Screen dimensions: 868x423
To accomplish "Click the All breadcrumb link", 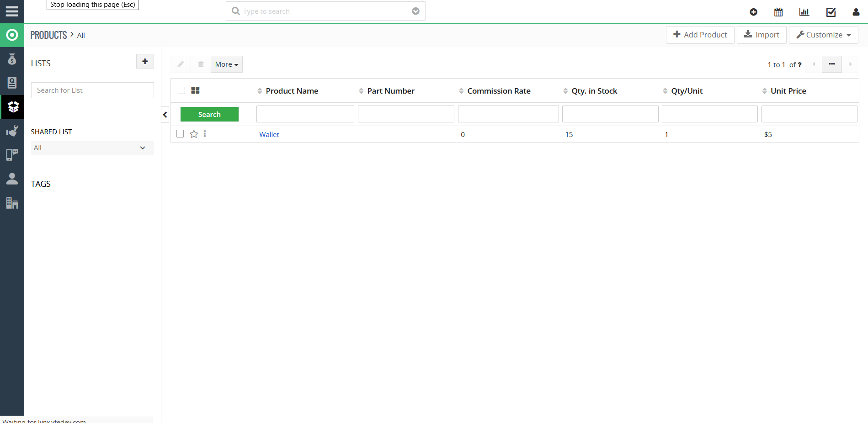I will (81, 36).
